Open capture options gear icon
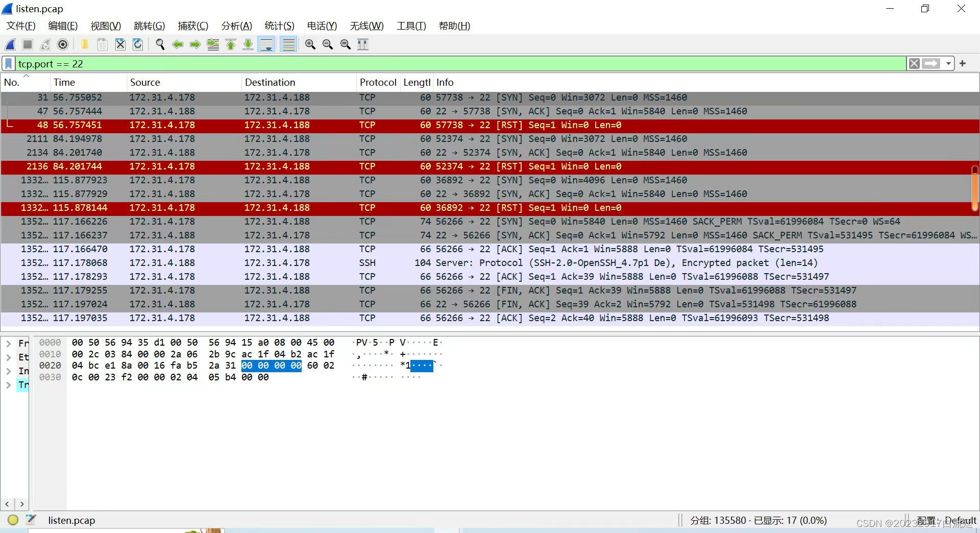This screenshot has width=980, height=533. pyautogui.click(x=63, y=44)
